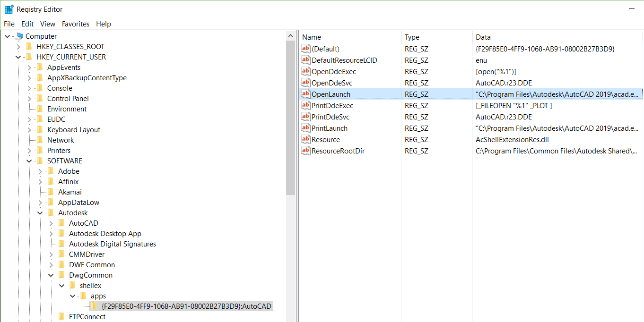Click the folder icon next to shellex
The width and height of the screenshot is (644, 322).
pos(72,285)
